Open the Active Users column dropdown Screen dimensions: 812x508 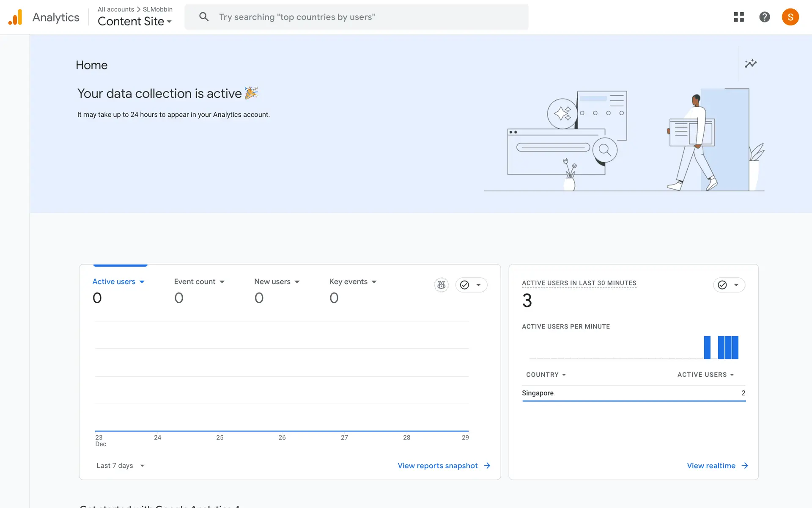[705, 375]
